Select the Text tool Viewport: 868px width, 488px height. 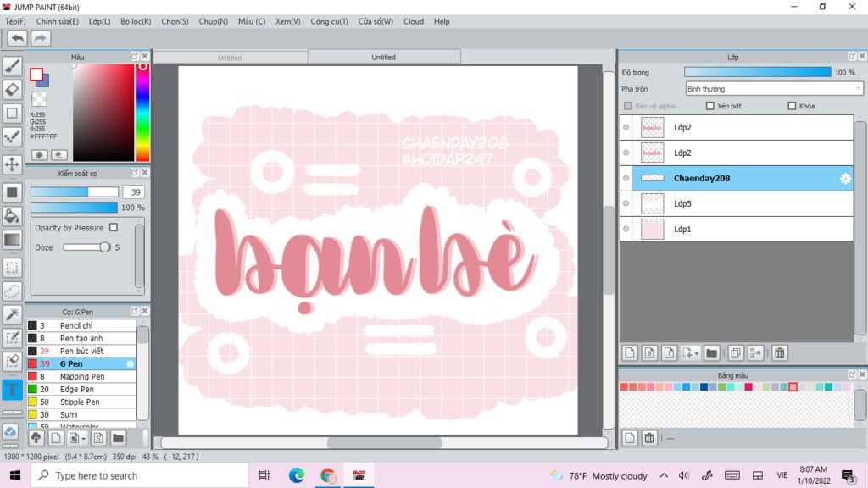click(x=12, y=389)
